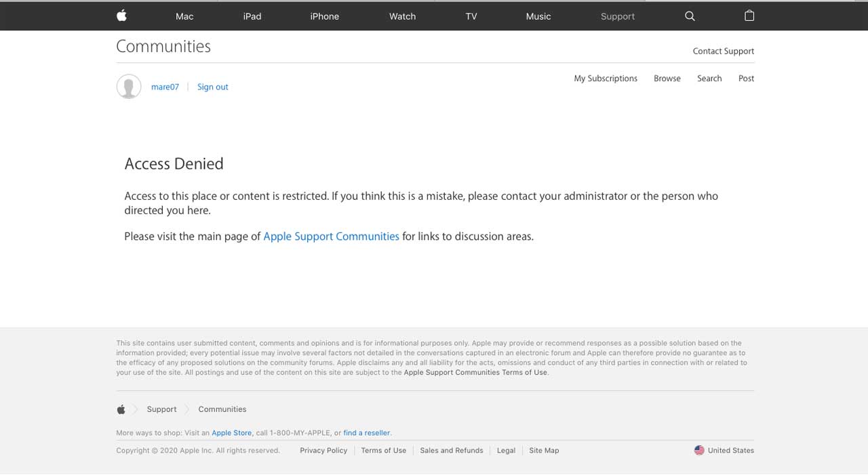
Task: Open the Mac menu item
Action: [184, 16]
